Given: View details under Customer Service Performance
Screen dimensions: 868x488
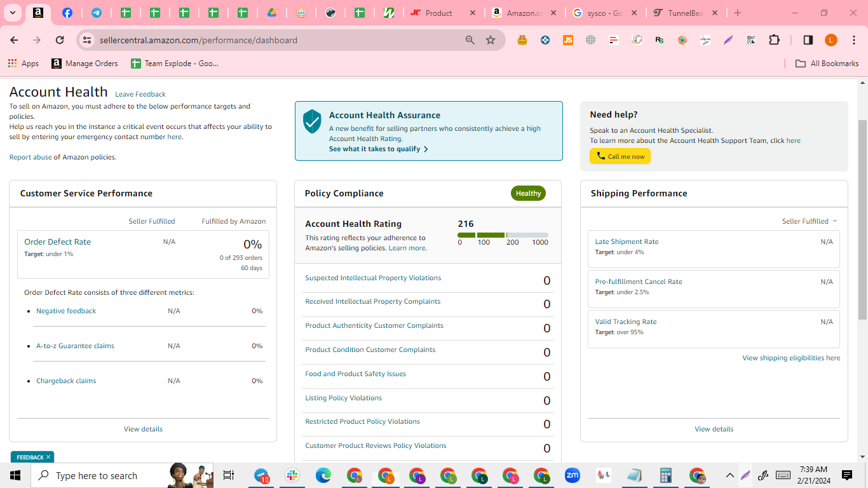Looking at the screenshot, I should point(143,429).
